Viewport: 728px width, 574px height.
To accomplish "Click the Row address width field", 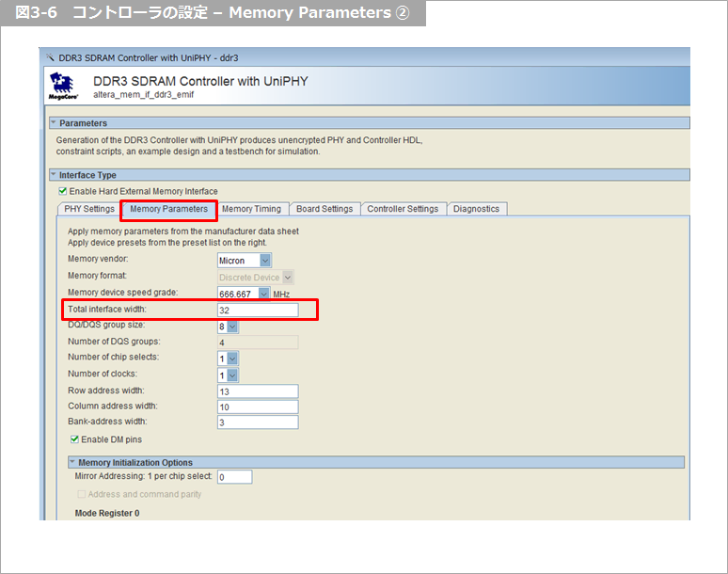I will click(258, 391).
